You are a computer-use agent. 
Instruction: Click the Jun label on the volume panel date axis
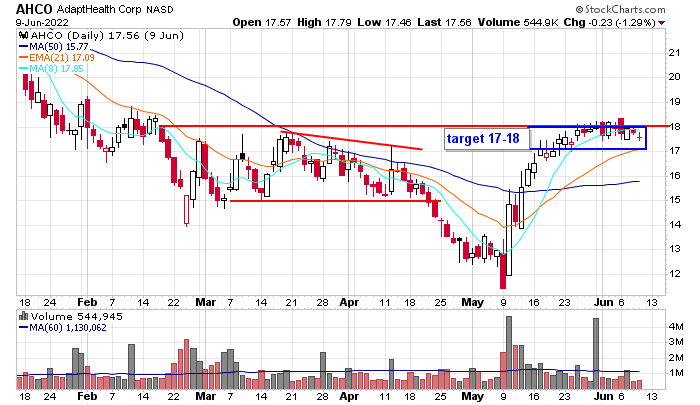click(604, 397)
